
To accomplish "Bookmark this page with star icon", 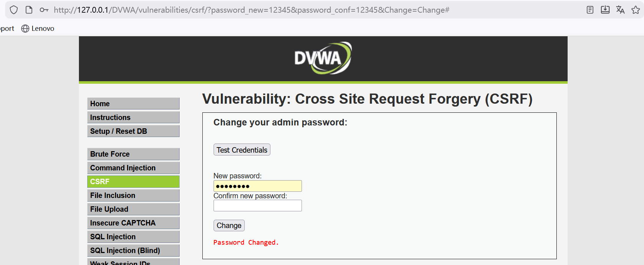I will pyautogui.click(x=636, y=10).
